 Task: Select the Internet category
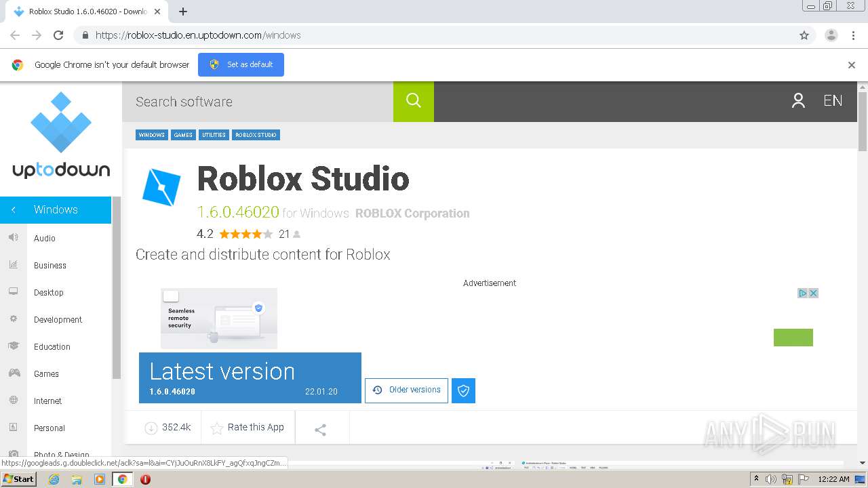coord(47,401)
